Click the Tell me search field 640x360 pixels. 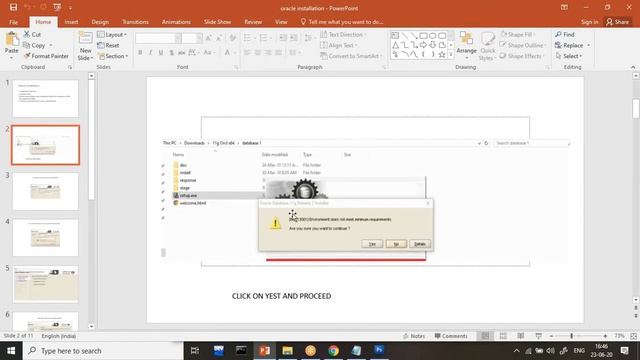pos(342,22)
